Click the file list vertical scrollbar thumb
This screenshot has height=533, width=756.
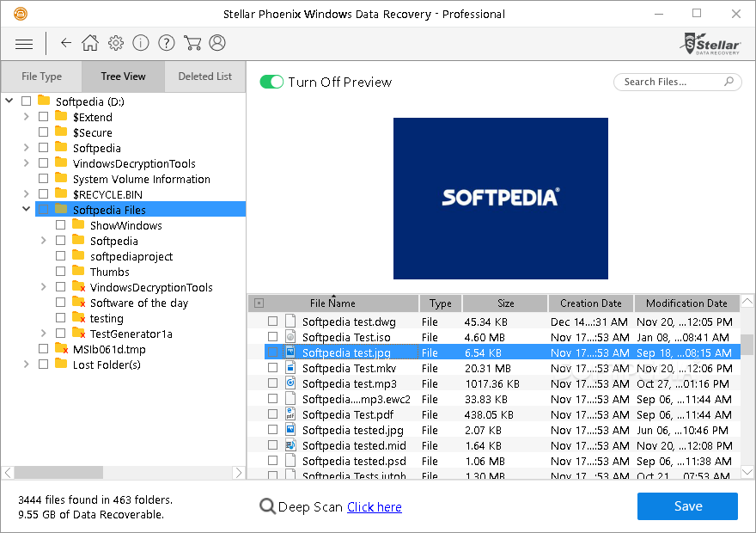[747, 345]
